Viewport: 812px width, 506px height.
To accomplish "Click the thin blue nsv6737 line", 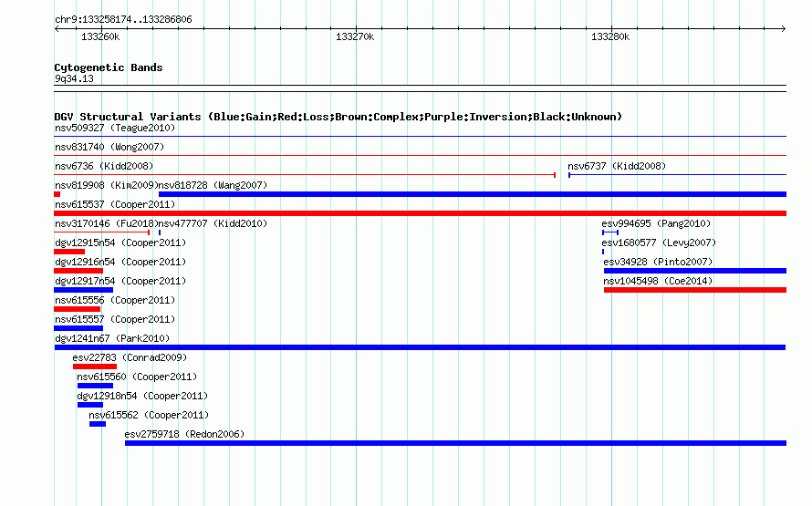I will pyautogui.click(x=677, y=175).
